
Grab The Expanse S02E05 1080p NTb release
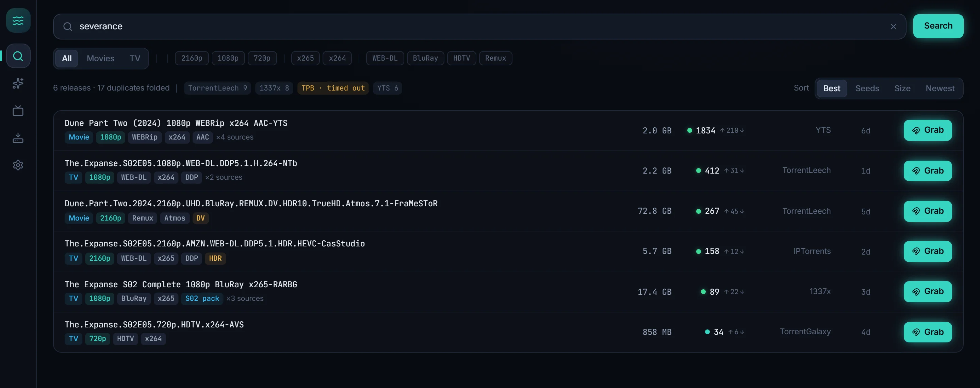click(x=928, y=171)
